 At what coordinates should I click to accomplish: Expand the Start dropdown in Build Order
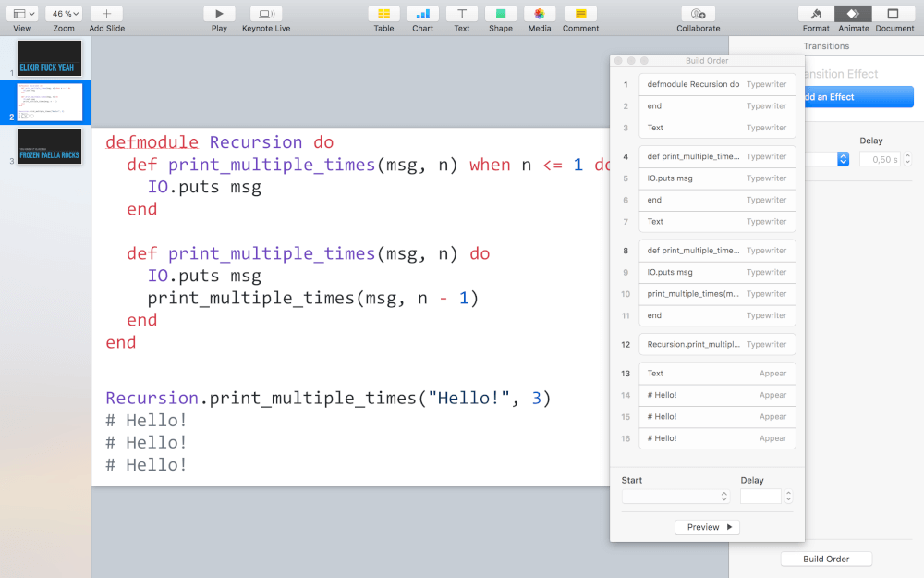pyautogui.click(x=675, y=497)
